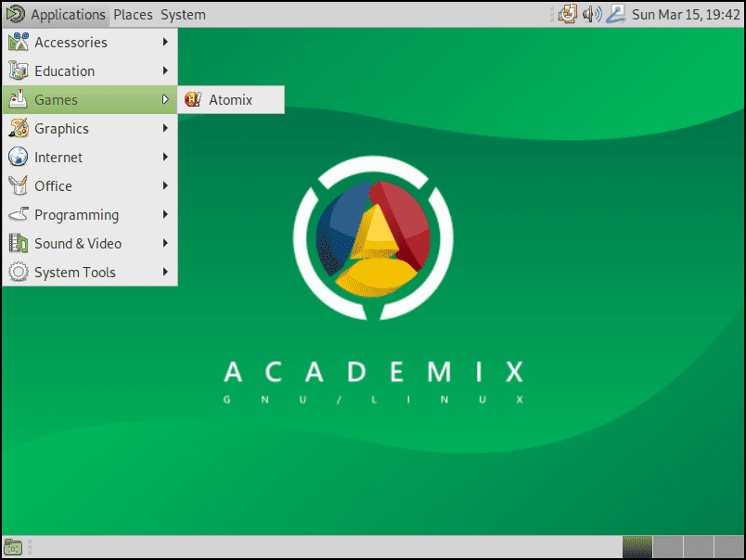Viewport: 746px width, 560px height.
Task: Open the Places menu
Action: tap(133, 15)
